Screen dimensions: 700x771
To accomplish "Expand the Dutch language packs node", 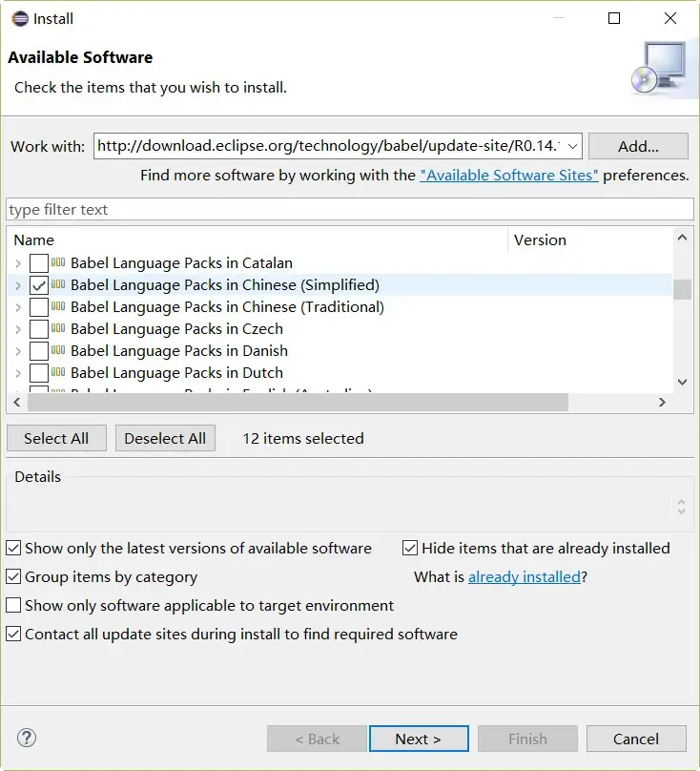I will (18, 373).
